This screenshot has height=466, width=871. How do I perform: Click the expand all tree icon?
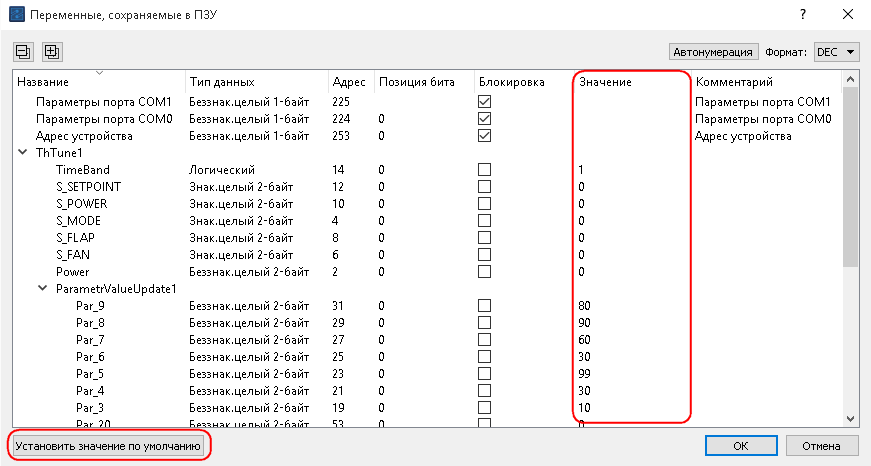coord(52,52)
